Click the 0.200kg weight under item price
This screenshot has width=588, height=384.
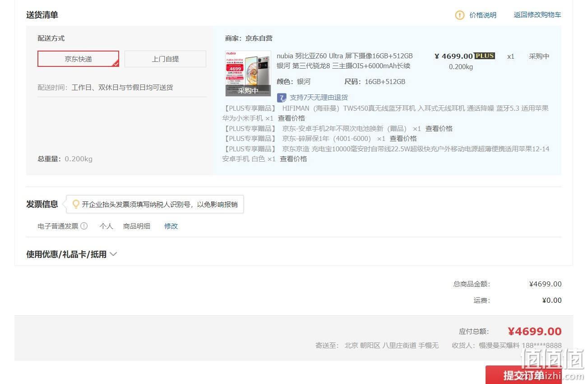coord(461,67)
